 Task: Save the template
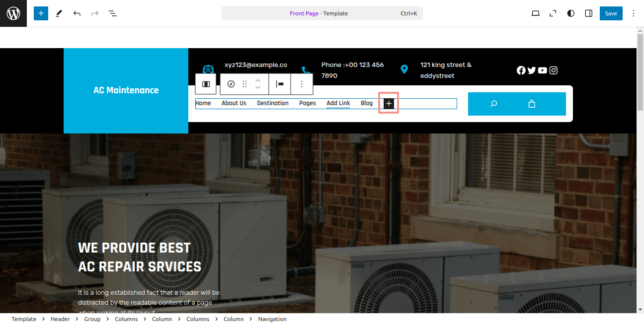pos(611,13)
